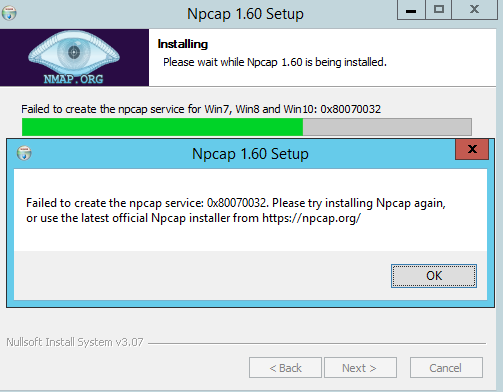Viewport: 503px width, 392px height.
Task: Click the gray unfilled part of the progress bar
Action: point(387,127)
